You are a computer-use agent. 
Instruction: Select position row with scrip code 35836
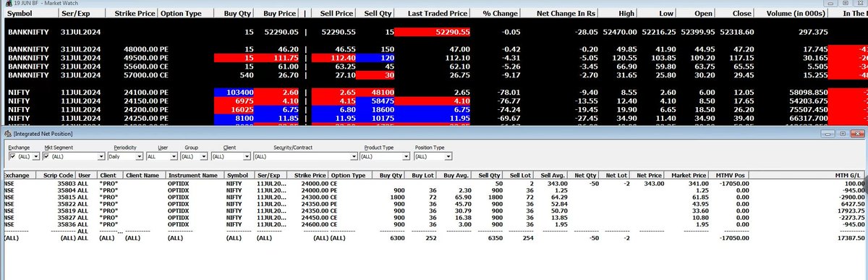(434, 224)
